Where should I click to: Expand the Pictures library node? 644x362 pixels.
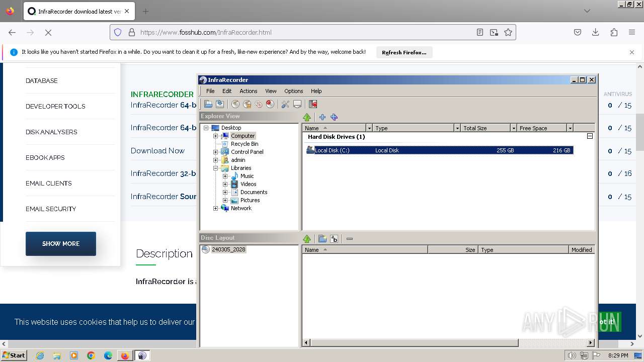225,200
